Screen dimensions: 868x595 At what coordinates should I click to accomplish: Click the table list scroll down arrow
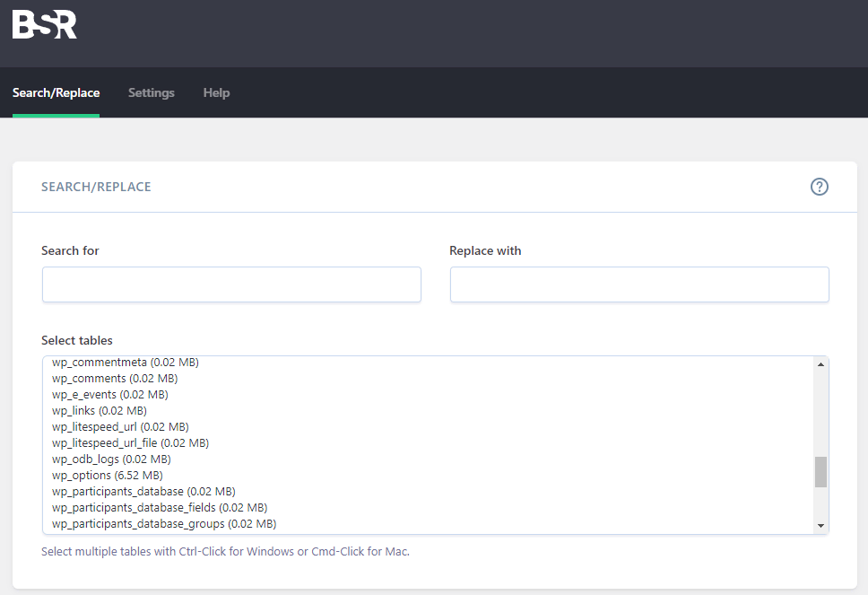pyautogui.click(x=820, y=526)
